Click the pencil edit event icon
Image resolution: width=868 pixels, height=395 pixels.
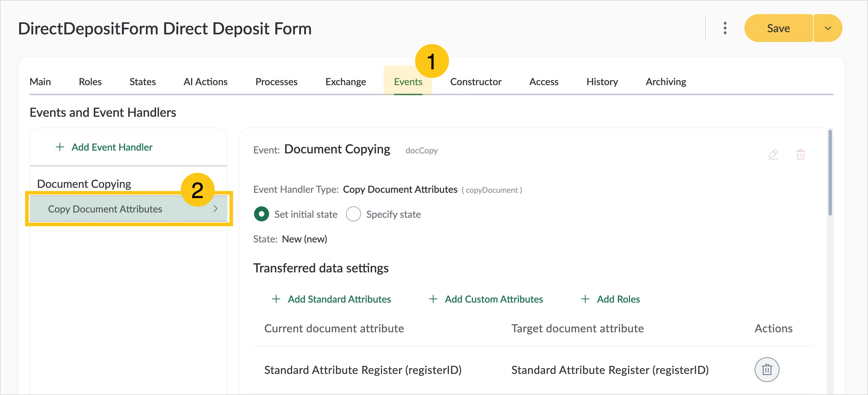click(x=773, y=155)
